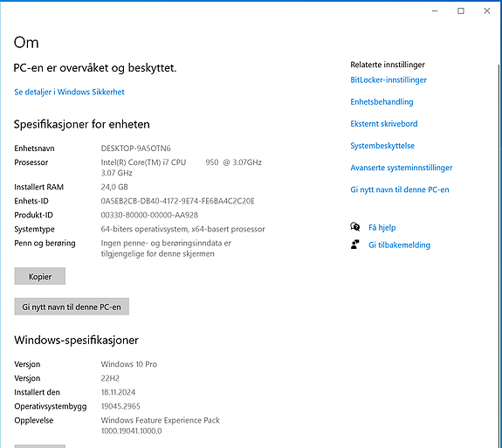Screen dimensions: 502x448
Task: Click the device name DESKTOP-9A5OTN6
Action: coord(135,148)
